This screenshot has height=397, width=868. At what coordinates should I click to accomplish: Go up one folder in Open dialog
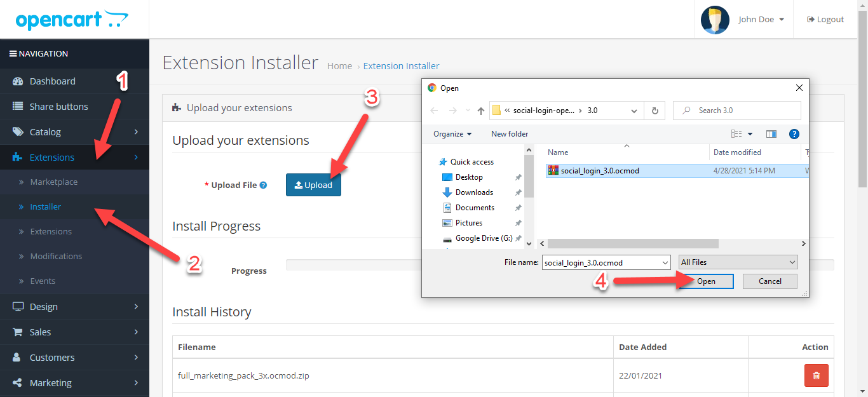(480, 111)
